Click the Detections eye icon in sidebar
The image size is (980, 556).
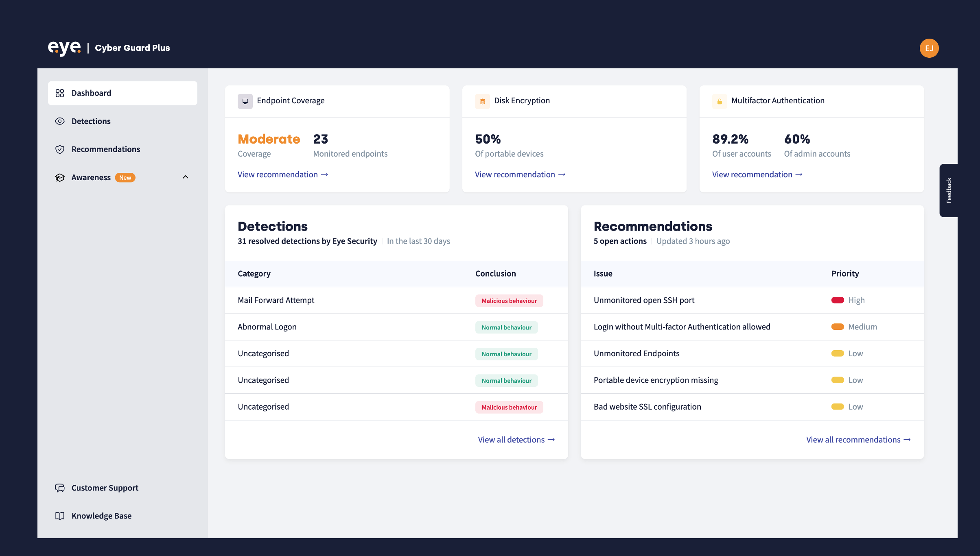pyautogui.click(x=60, y=121)
